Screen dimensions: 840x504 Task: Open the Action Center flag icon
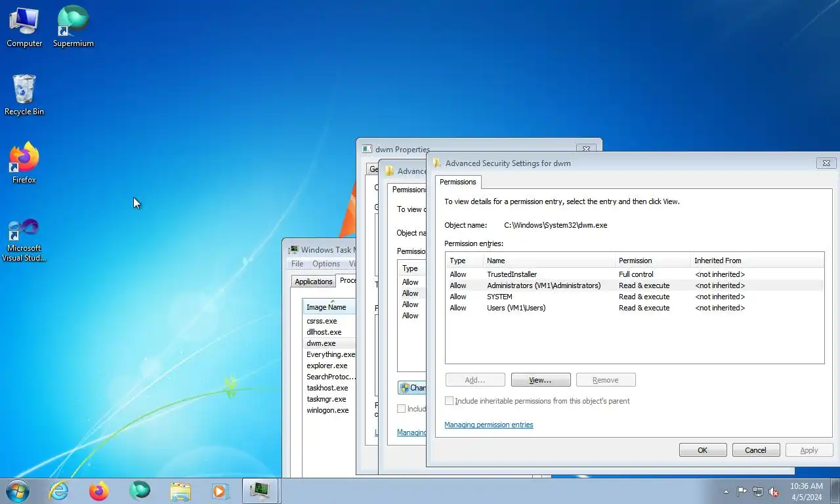pos(742,492)
